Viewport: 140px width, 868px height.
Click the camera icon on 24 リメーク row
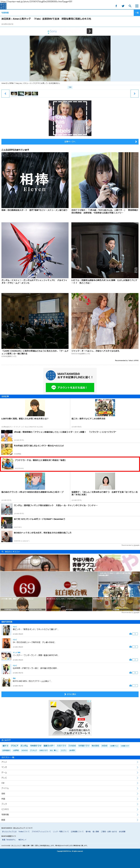(x=131, y=647)
